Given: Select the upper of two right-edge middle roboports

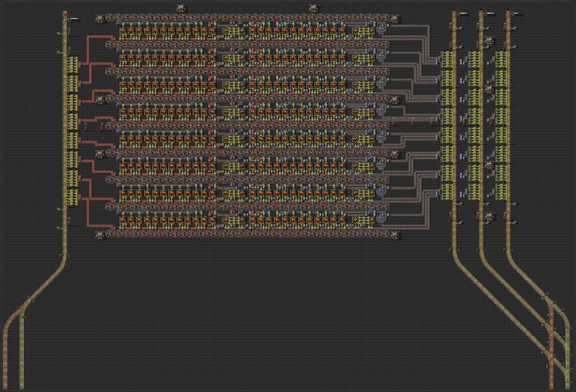Looking at the screenshot, I should (x=395, y=100).
